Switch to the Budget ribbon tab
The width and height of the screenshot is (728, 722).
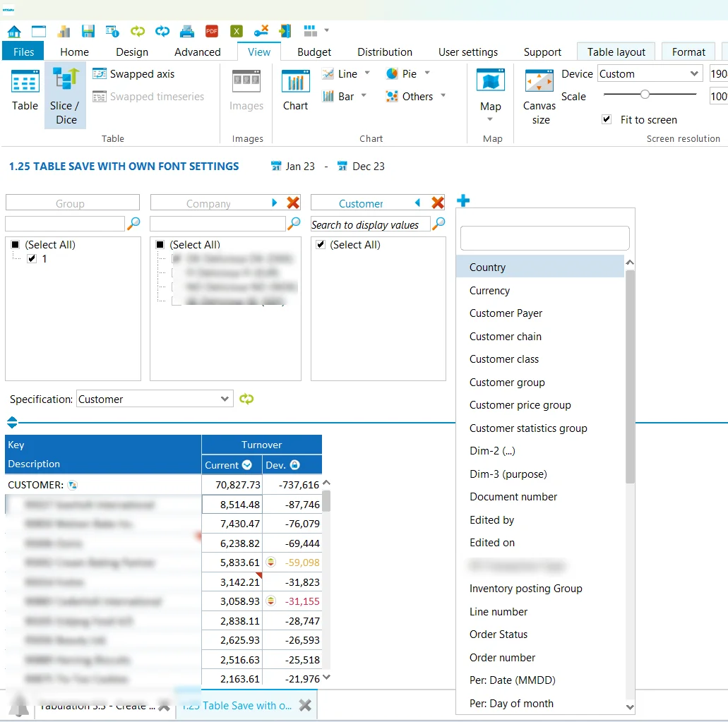(314, 52)
